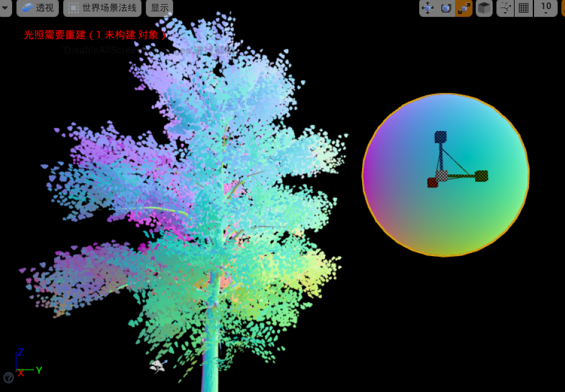Open the 显示 show flags menu
The height and width of the screenshot is (392, 565).
point(159,8)
